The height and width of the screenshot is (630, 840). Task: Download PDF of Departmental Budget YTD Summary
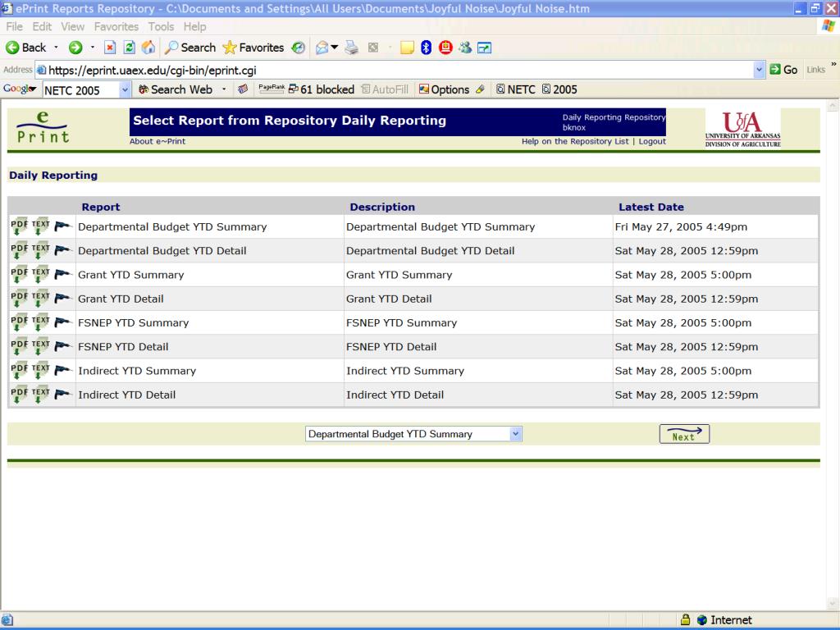click(x=20, y=226)
